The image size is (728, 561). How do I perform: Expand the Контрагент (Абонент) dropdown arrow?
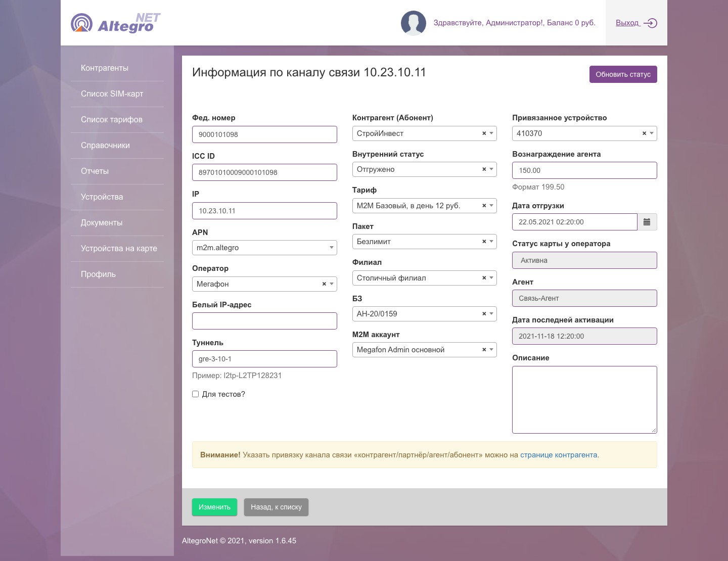pos(491,133)
